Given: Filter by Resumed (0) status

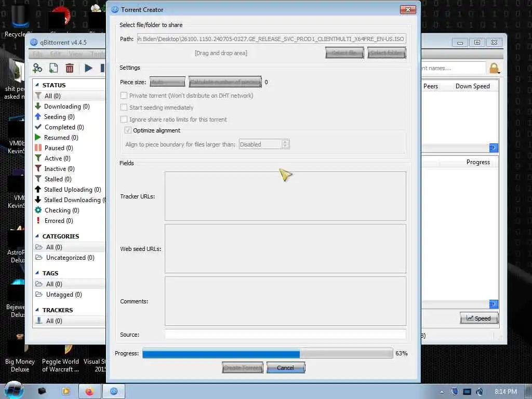Looking at the screenshot, I should [61, 138].
